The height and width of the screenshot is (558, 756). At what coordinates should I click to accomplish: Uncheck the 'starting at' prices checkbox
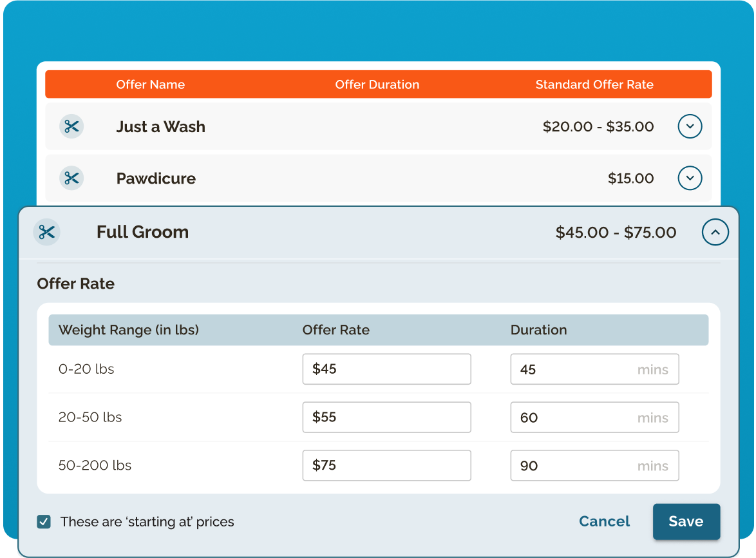[44, 521]
